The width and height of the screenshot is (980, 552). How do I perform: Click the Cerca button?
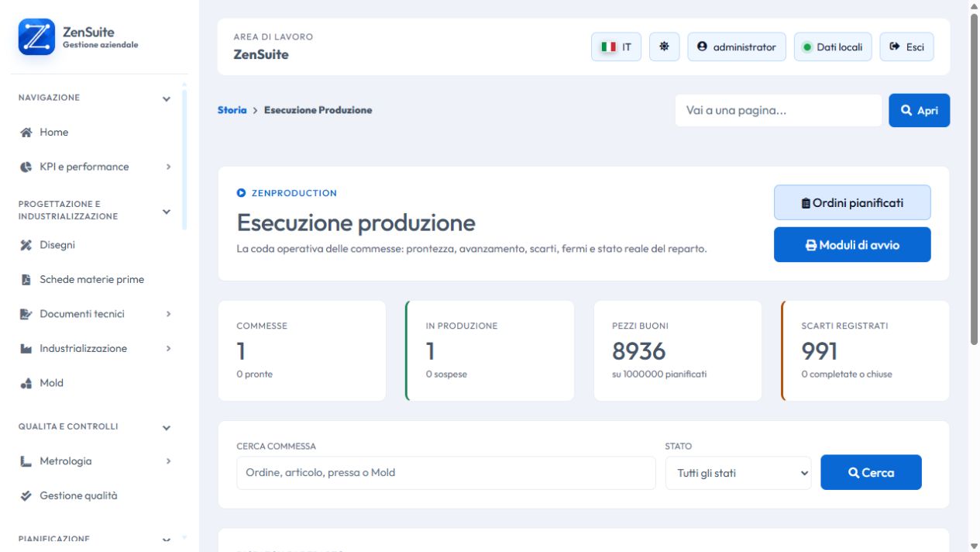pyautogui.click(x=871, y=472)
